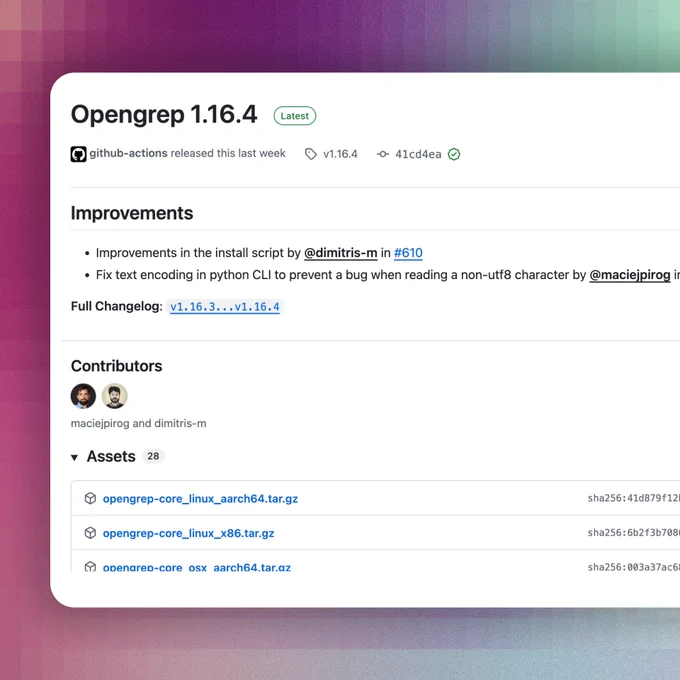Click the Improvements heading
The image size is (680, 680).
click(x=132, y=213)
